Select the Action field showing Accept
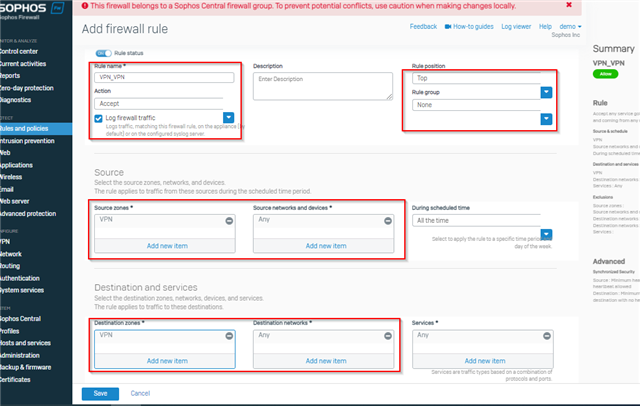The image size is (640, 406). point(159,104)
